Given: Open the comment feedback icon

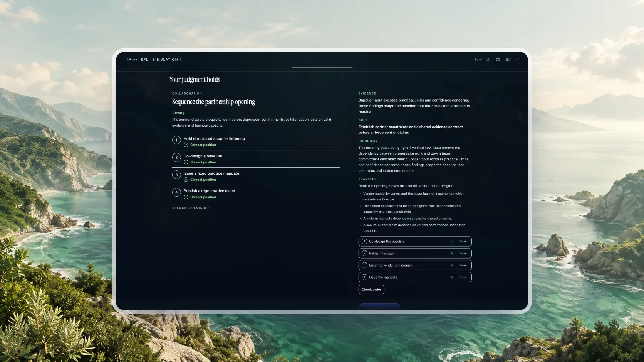Looking at the screenshot, I should coord(508,60).
